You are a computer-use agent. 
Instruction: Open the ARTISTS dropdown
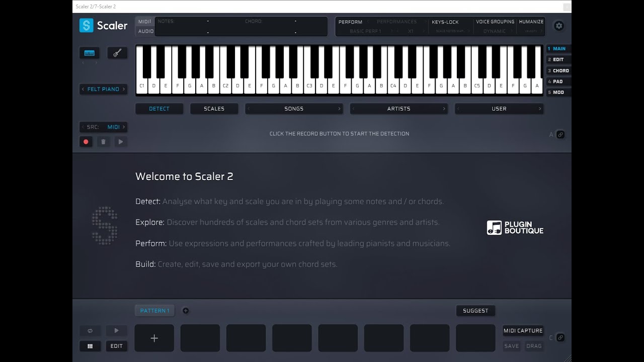398,109
